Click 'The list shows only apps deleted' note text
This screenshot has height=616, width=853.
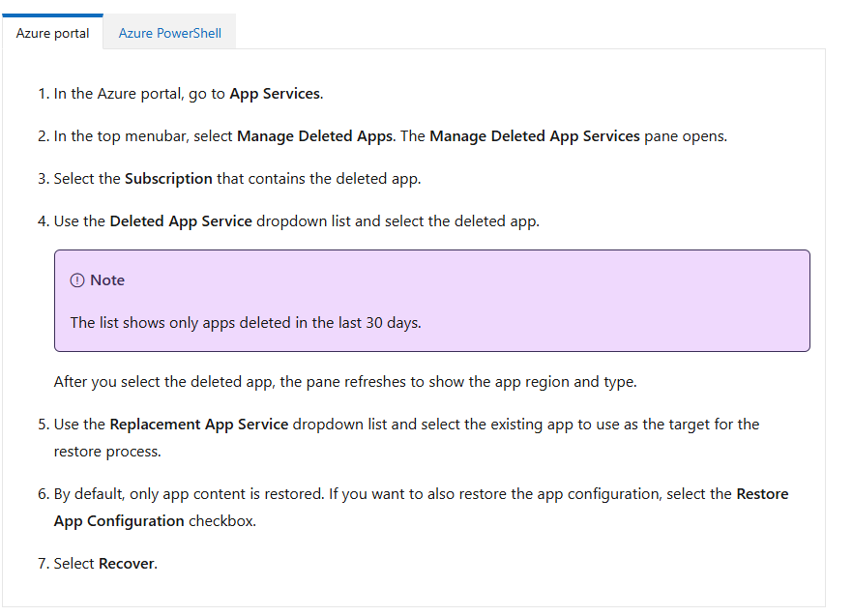pos(246,323)
